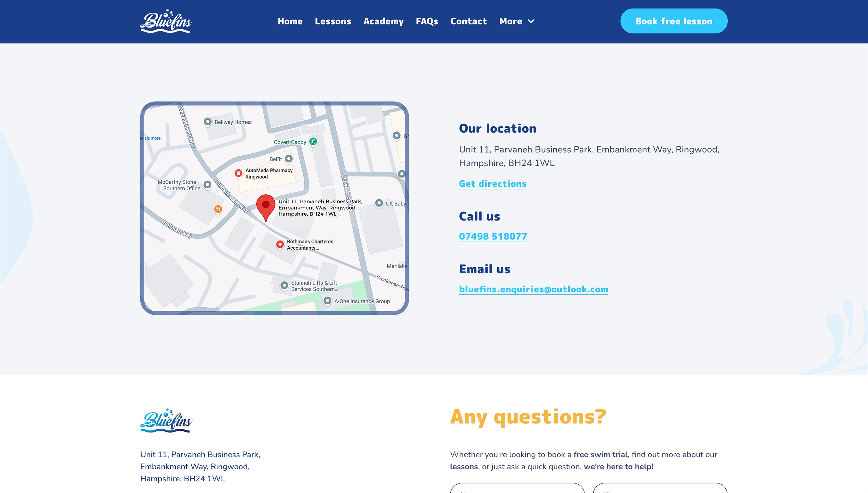Open the Contact menu item
The height and width of the screenshot is (493, 868).
[x=468, y=21]
